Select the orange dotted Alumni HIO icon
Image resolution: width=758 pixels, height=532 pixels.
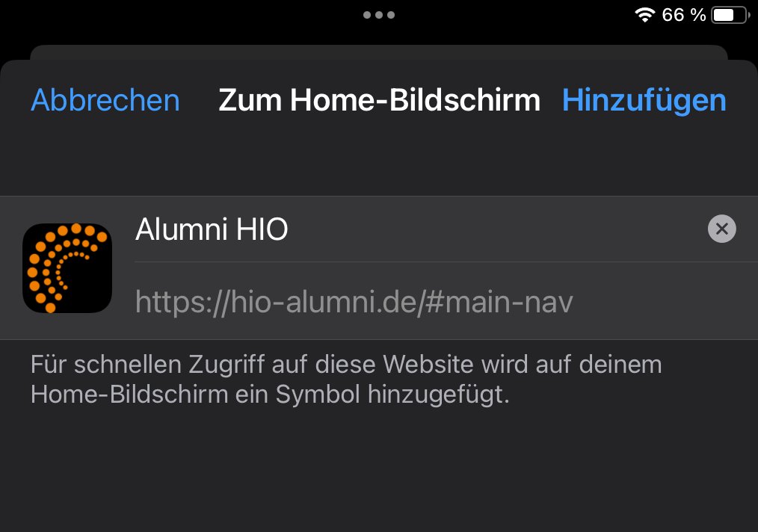point(67,267)
